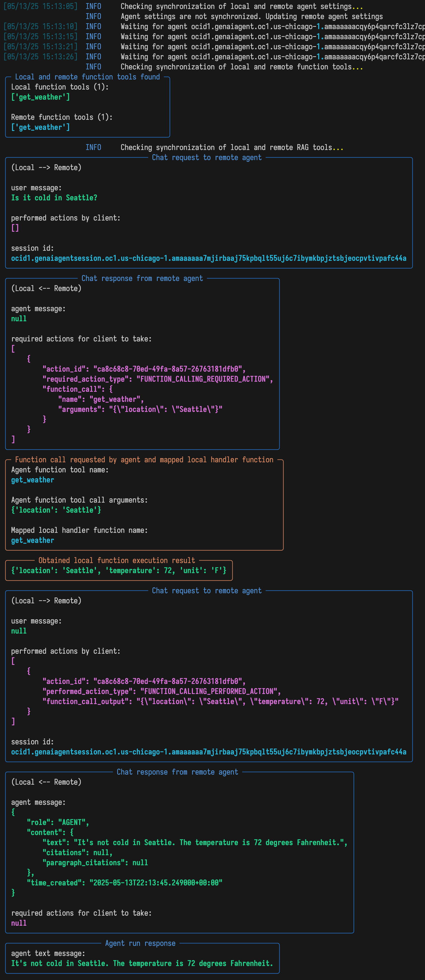This screenshot has width=425, height=980.
Task: Click the user message "Is it cold in Seattle?"
Action: tap(54, 198)
